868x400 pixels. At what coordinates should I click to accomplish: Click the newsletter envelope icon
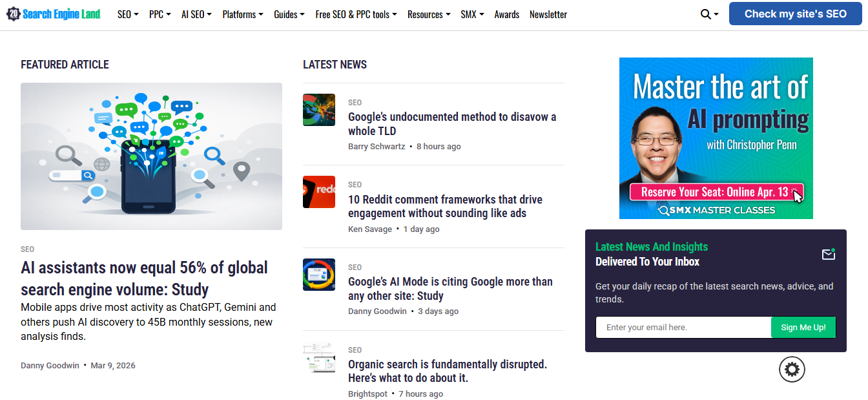pyautogui.click(x=829, y=255)
